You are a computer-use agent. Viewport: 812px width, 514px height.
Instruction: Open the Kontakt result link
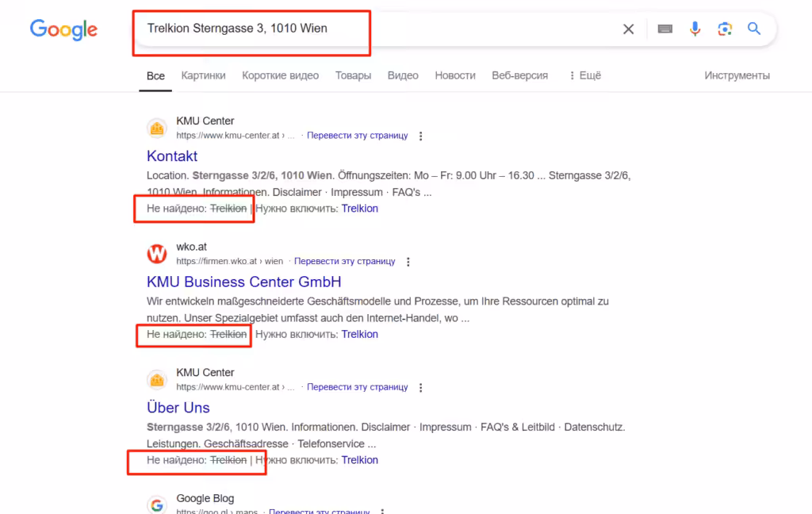[x=172, y=156]
